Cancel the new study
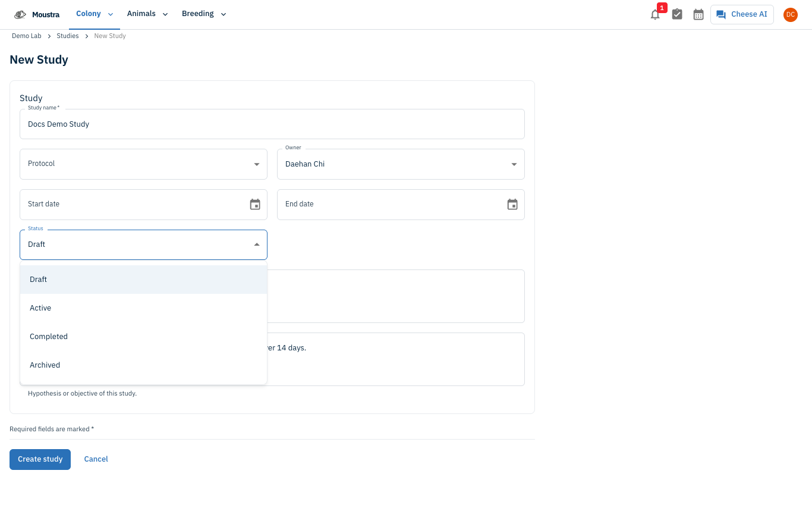Screen dimensions: 812x508 96,459
